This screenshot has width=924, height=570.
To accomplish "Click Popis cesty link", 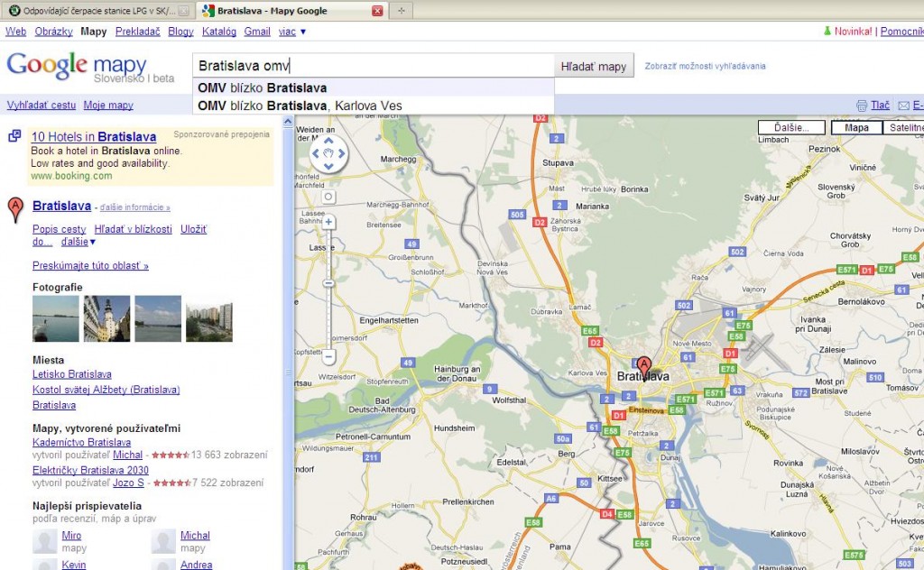I will 59,229.
